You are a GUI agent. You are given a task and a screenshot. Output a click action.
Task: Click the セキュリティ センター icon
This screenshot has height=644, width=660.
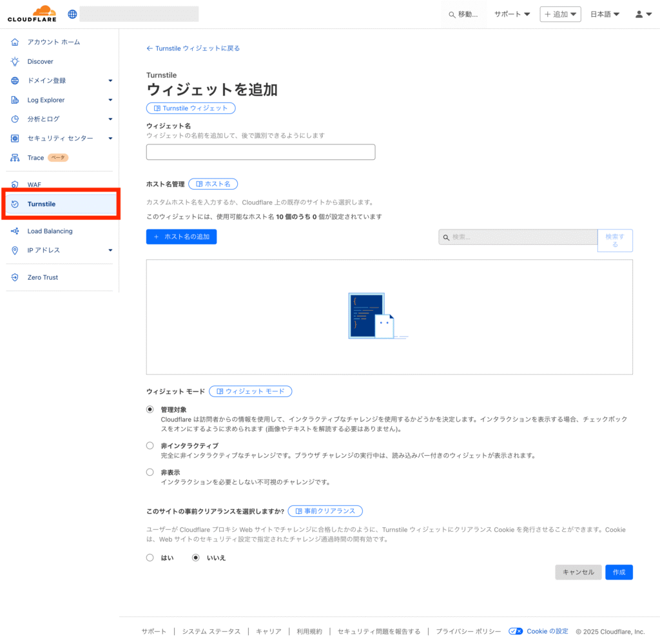pos(15,139)
